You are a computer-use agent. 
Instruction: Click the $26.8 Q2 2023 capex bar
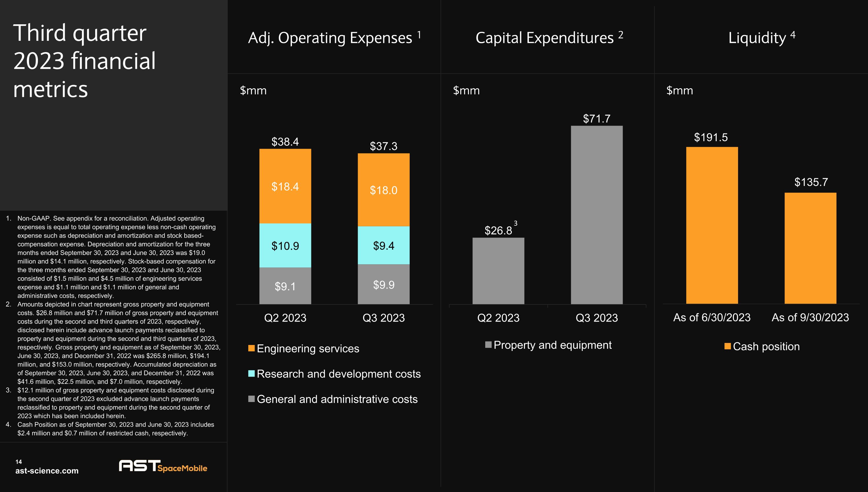tap(498, 270)
